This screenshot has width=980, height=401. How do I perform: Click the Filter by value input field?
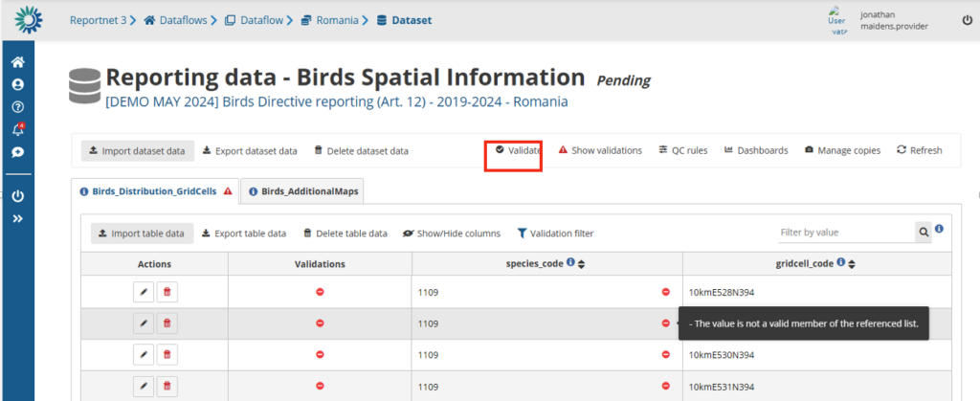click(x=844, y=233)
